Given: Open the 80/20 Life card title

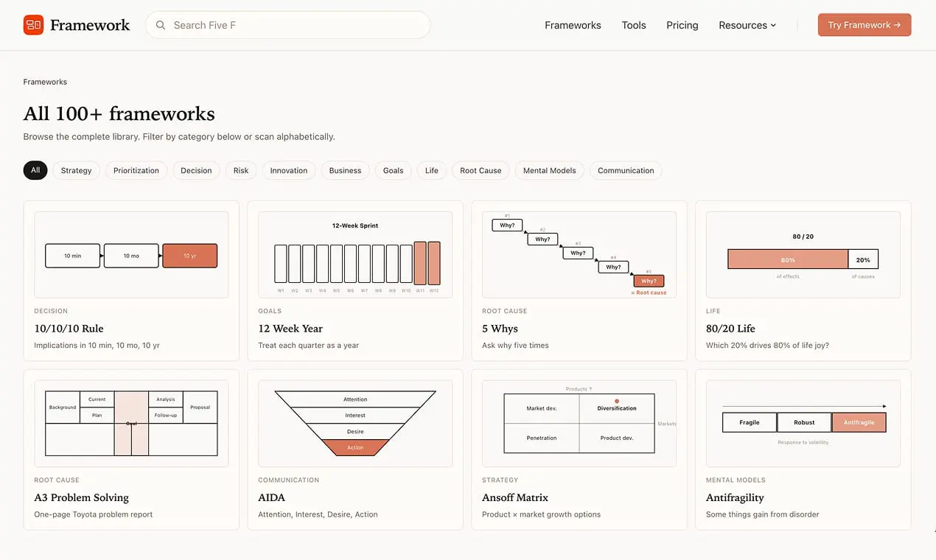Looking at the screenshot, I should click(x=730, y=329).
